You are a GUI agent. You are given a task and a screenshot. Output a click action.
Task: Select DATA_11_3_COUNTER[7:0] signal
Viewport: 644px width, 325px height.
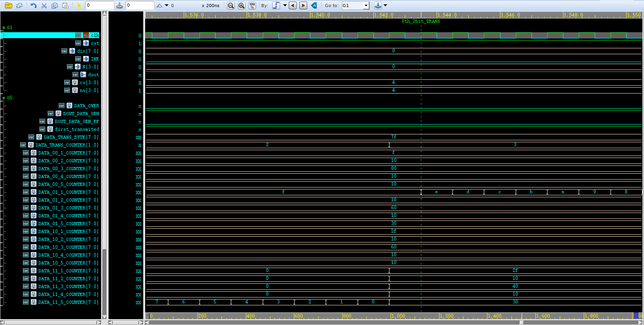tap(68, 286)
